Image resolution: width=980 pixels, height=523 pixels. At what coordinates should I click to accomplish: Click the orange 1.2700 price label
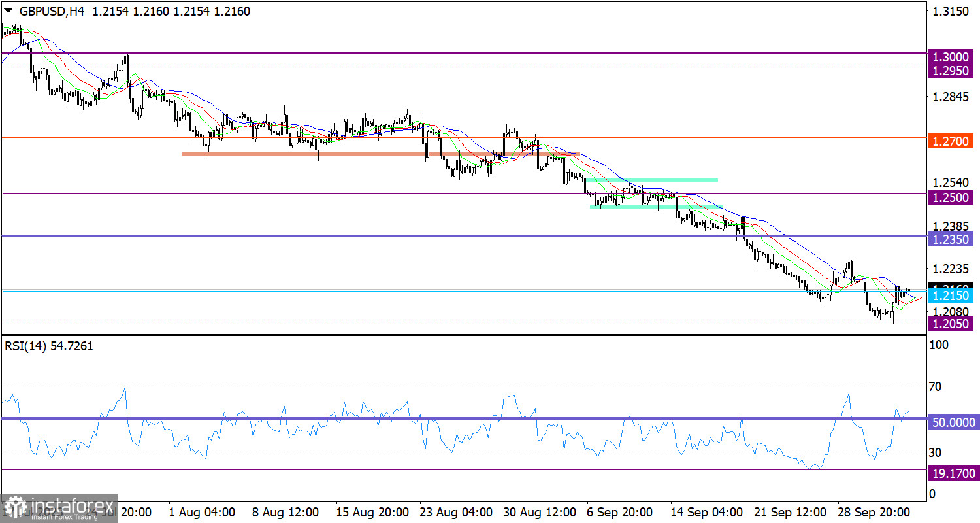(x=951, y=140)
